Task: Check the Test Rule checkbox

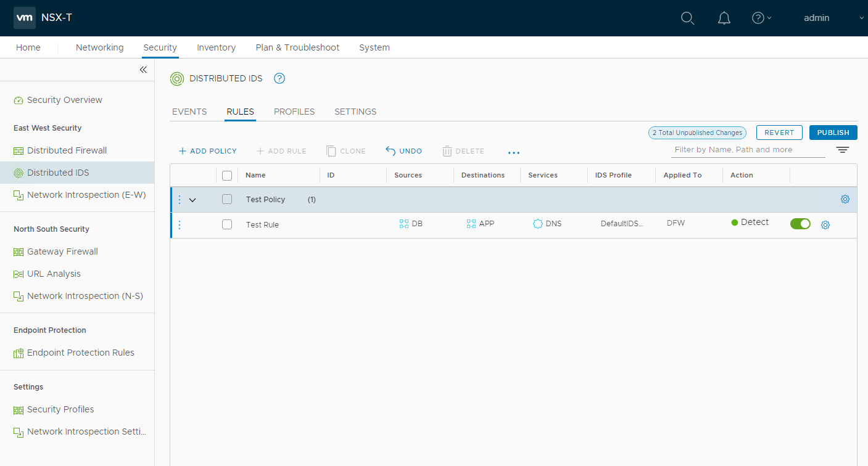Action: (x=227, y=224)
